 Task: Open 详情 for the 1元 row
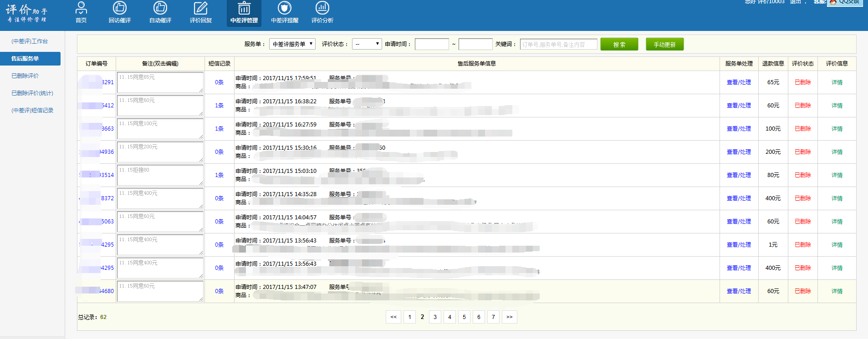point(837,245)
